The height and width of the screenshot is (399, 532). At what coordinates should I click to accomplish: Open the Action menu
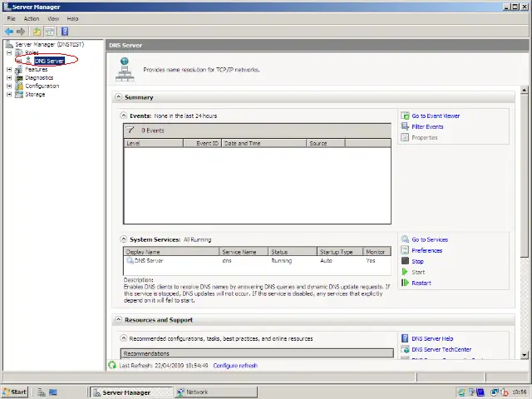click(x=32, y=18)
